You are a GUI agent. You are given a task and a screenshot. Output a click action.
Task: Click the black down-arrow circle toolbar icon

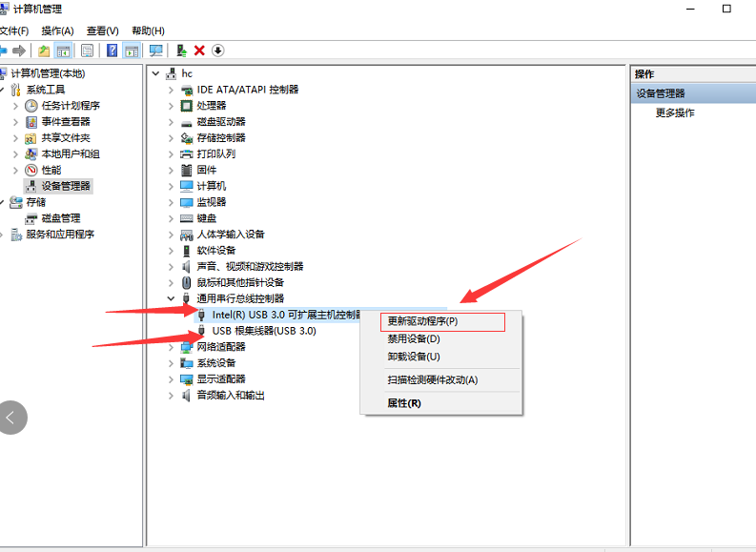(x=217, y=51)
